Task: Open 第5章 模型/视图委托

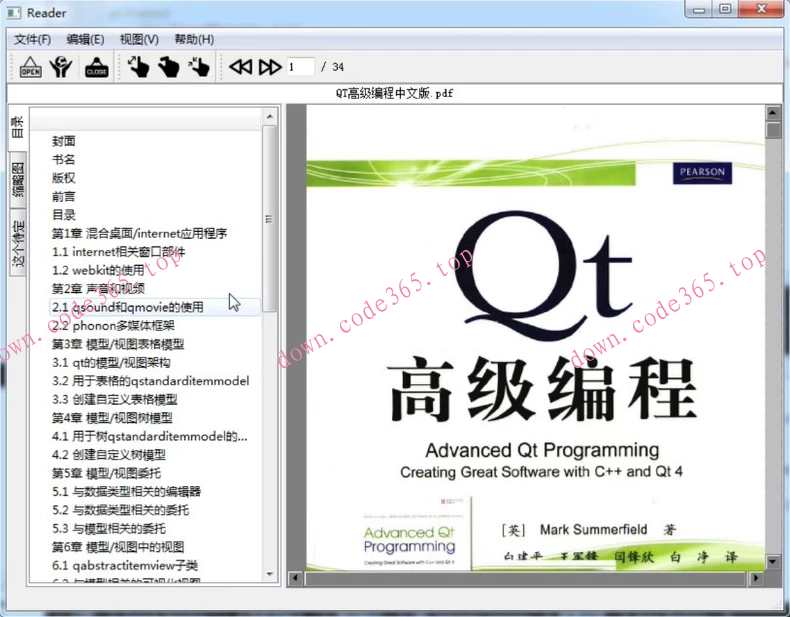Action: pyautogui.click(x=106, y=473)
